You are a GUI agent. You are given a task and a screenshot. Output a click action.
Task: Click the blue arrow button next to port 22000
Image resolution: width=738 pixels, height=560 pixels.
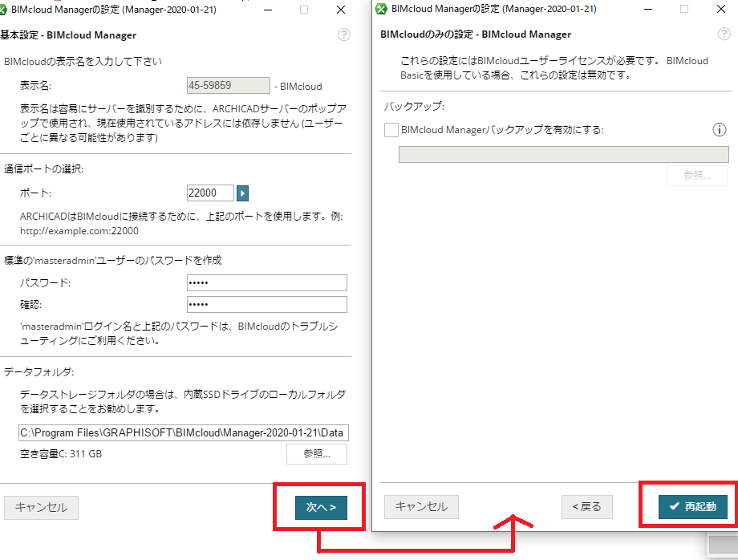pos(242,193)
